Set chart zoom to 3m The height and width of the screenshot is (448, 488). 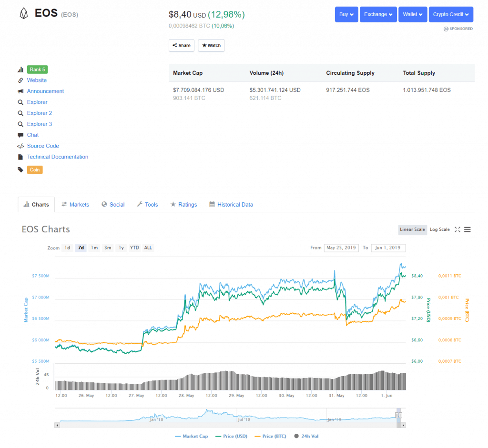click(x=108, y=248)
